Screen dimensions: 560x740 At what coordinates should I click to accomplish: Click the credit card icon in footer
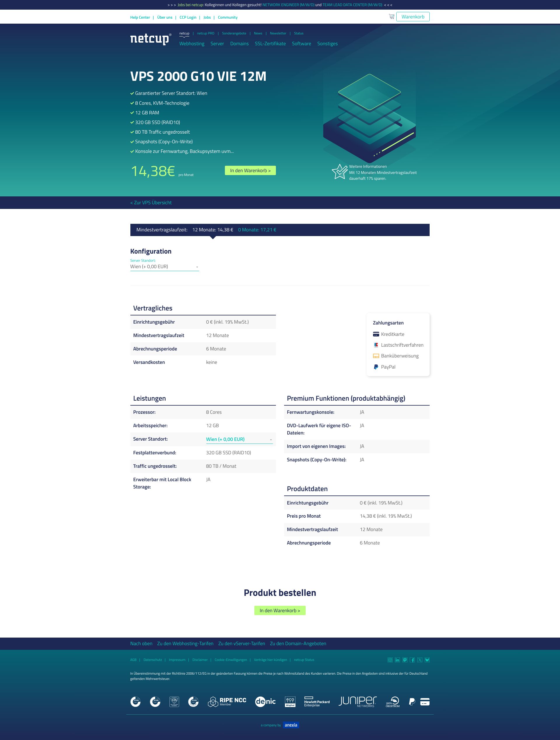(425, 701)
